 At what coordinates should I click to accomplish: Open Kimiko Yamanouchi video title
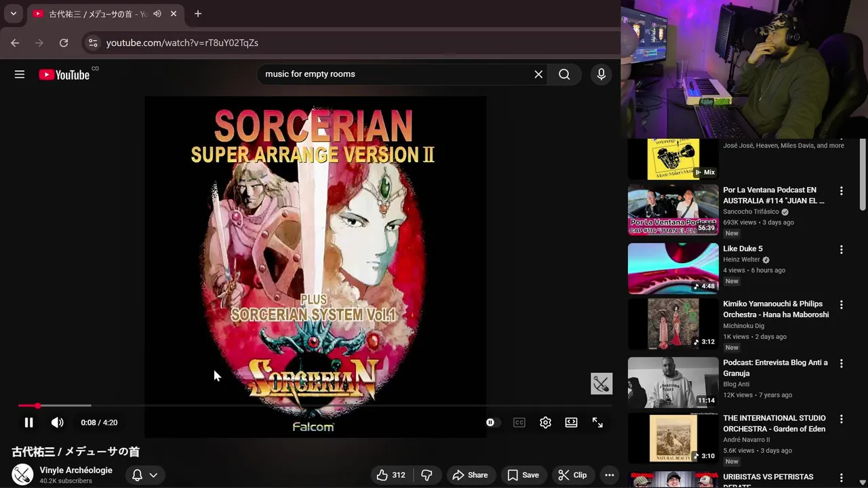coord(776,309)
